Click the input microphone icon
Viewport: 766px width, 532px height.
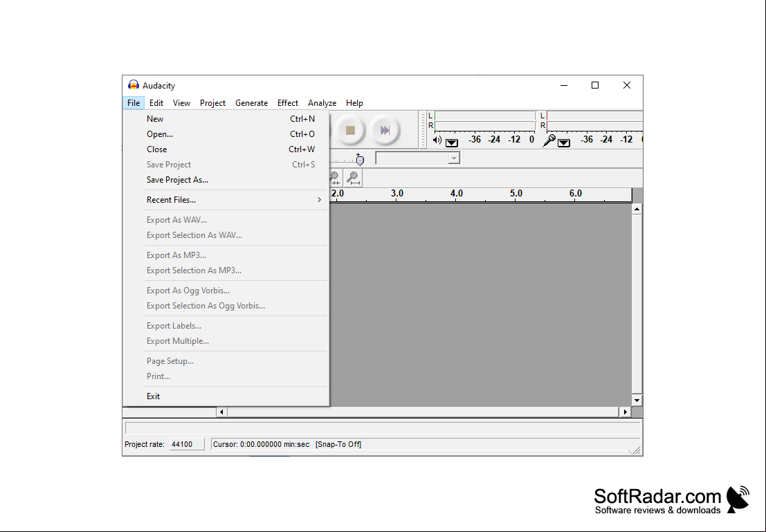(x=549, y=140)
